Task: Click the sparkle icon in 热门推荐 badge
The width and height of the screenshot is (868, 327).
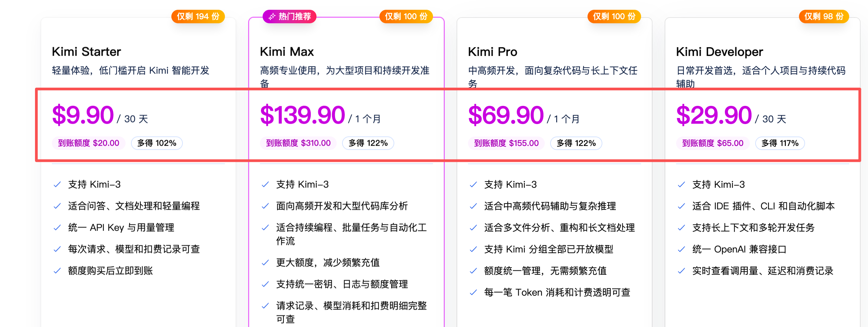Action: pos(272,16)
